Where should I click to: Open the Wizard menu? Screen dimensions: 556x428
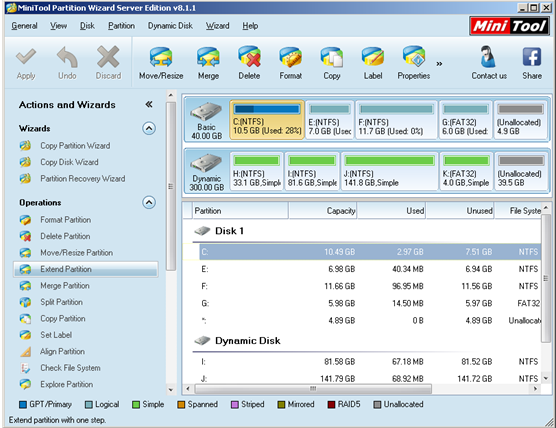[x=217, y=26]
